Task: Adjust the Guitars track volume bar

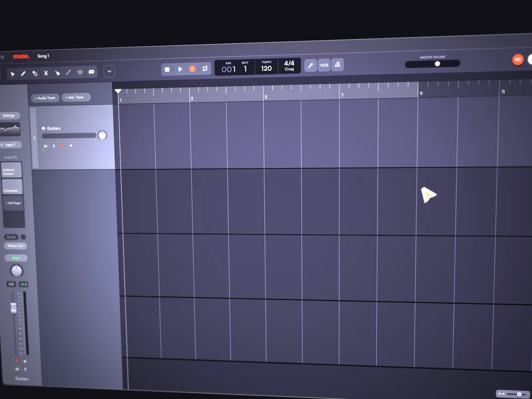Action: coord(69,135)
